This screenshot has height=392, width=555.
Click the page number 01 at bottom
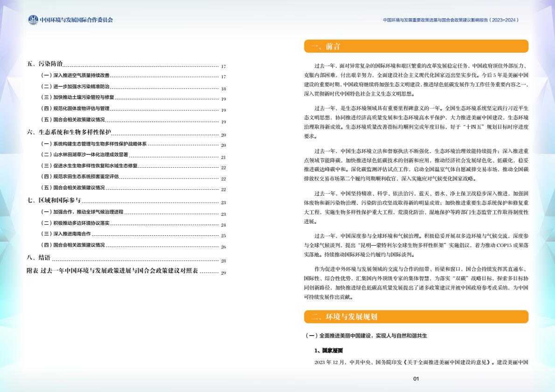(x=416, y=378)
